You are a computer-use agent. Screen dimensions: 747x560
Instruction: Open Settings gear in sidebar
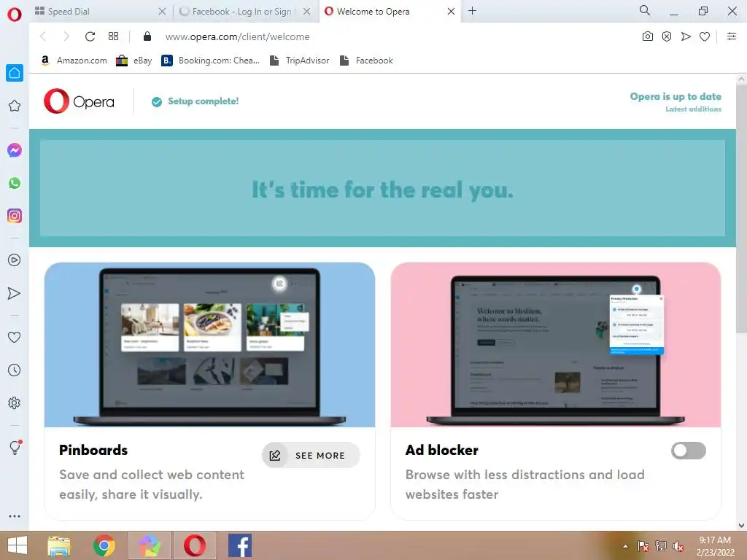pos(15,402)
